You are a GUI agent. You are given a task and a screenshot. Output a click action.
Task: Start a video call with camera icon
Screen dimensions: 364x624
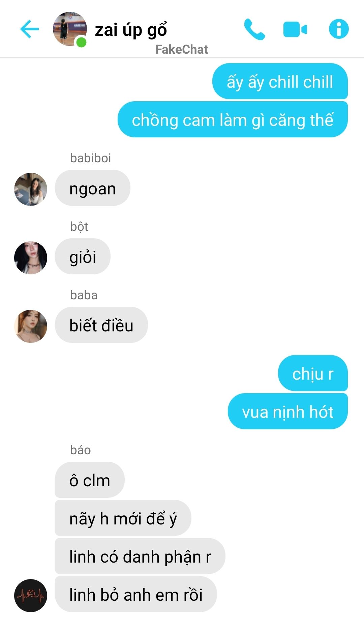[x=295, y=29]
